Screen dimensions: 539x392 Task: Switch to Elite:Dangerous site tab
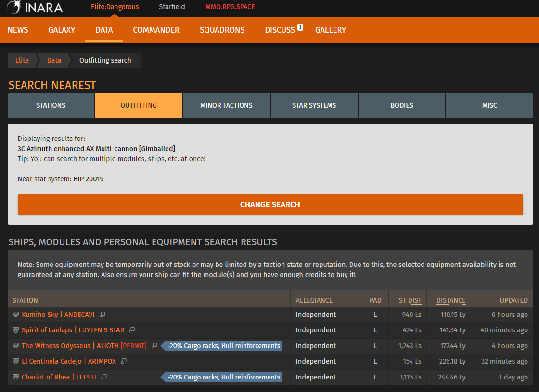coord(115,7)
